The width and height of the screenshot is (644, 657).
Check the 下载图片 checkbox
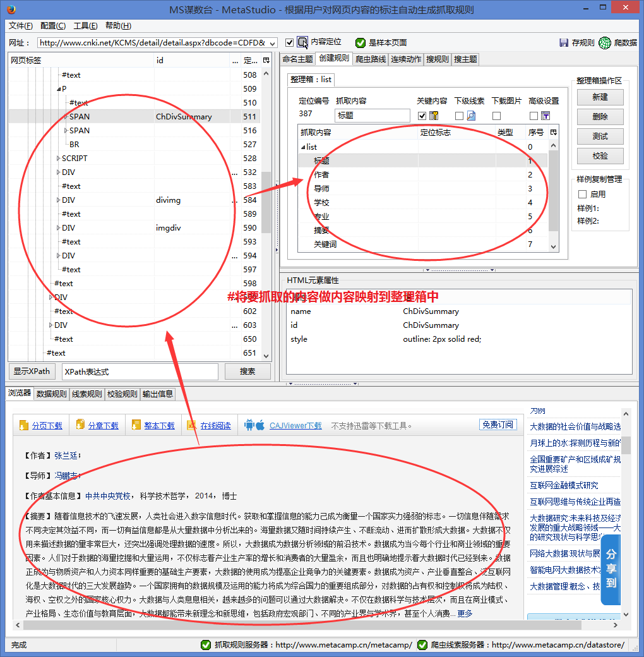click(497, 116)
